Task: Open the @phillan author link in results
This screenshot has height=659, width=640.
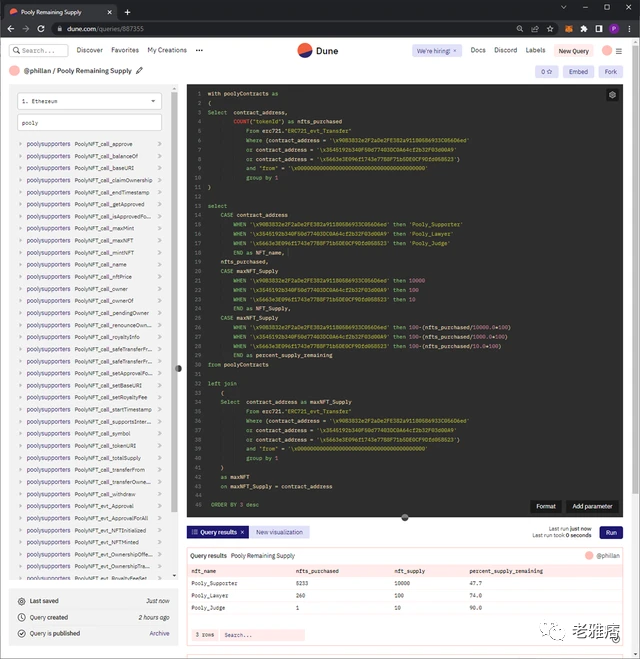Action: [608, 556]
